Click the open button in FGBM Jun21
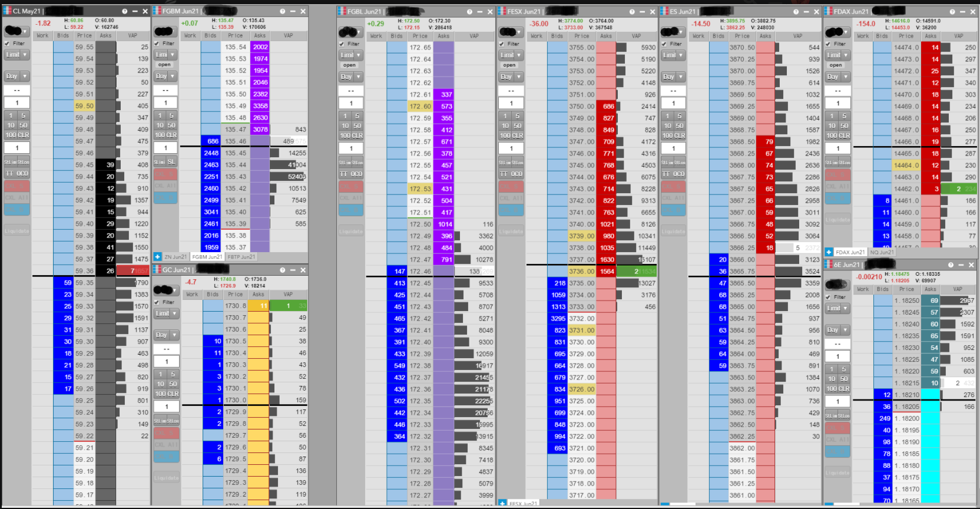The image size is (980, 509). coord(165,65)
